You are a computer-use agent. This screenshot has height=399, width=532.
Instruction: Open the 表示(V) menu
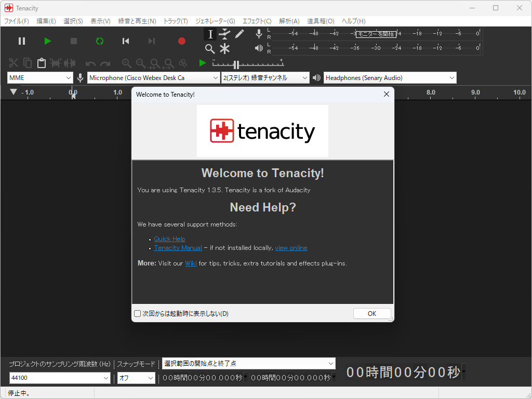[100, 21]
